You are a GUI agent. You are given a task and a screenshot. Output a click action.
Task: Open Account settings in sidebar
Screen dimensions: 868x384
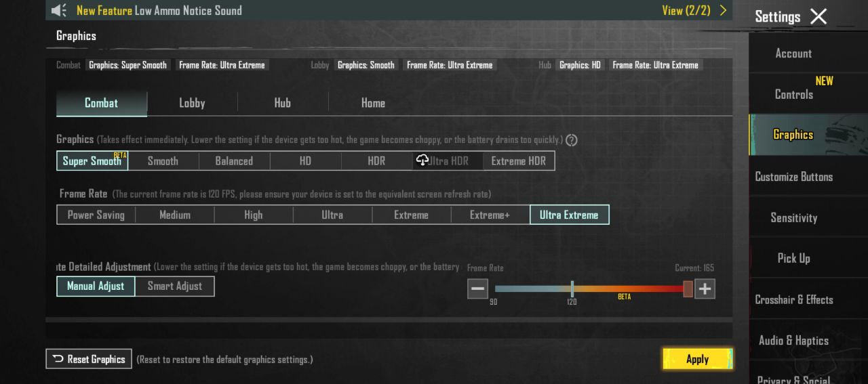click(x=793, y=54)
